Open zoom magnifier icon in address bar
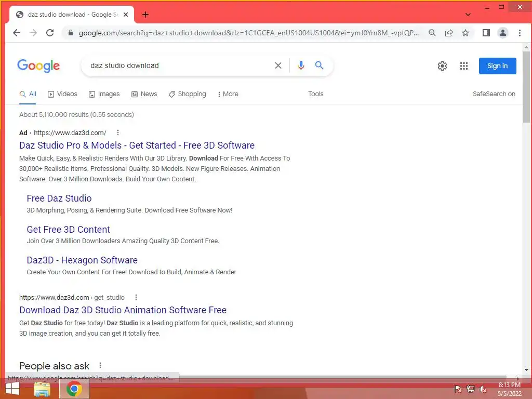The height and width of the screenshot is (399, 532). 432,33
